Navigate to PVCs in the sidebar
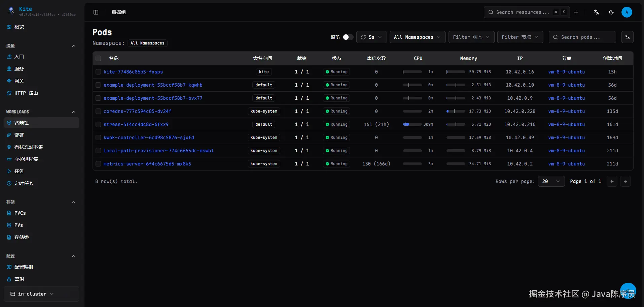This screenshot has width=644, height=307. (20, 213)
